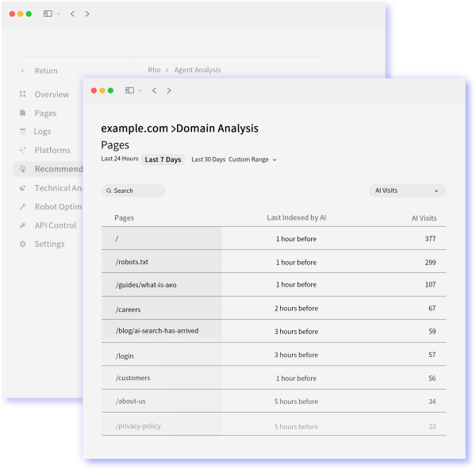The height and width of the screenshot is (469, 476).
Task: Go forward using front window's right arrow
Action: coord(169,90)
